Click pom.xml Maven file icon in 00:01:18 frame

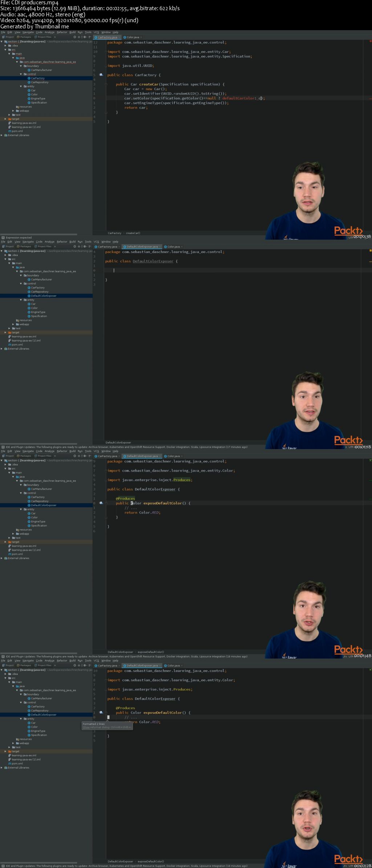click(9, 345)
